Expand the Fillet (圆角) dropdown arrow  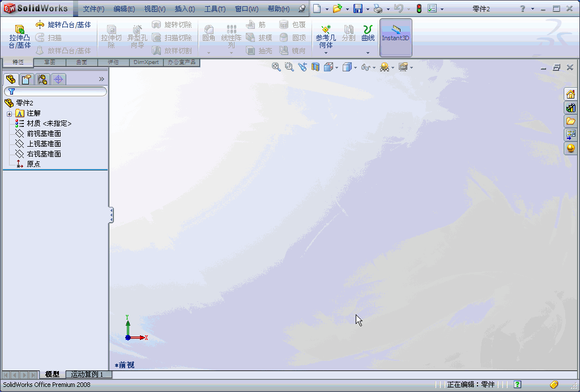[x=208, y=53]
